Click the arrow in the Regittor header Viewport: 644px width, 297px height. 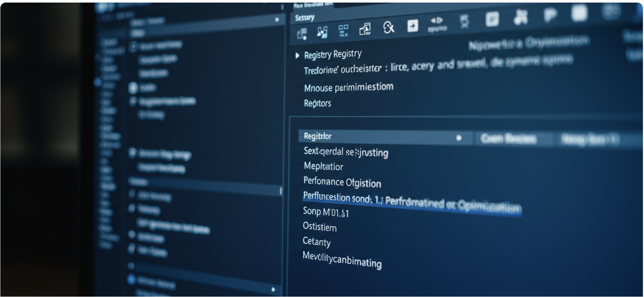click(x=459, y=138)
